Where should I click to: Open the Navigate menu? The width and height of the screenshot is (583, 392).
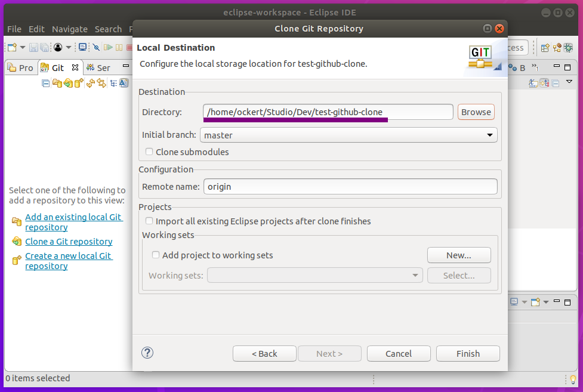click(x=69, y=29)
